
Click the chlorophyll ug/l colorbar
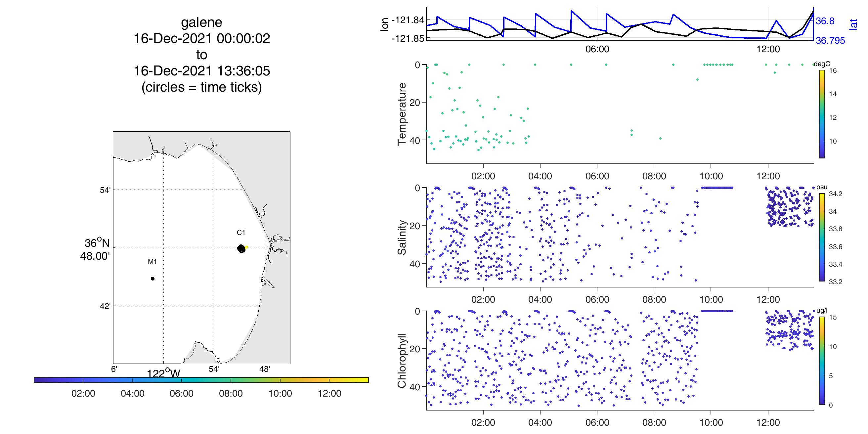coord(822,361)
